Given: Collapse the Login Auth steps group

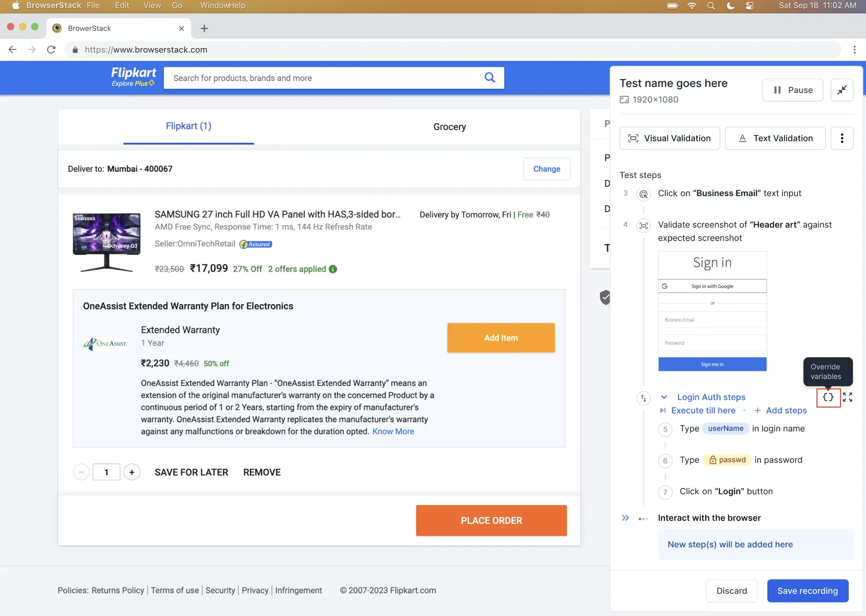Looking at the screenshot, I should [664, 397].
